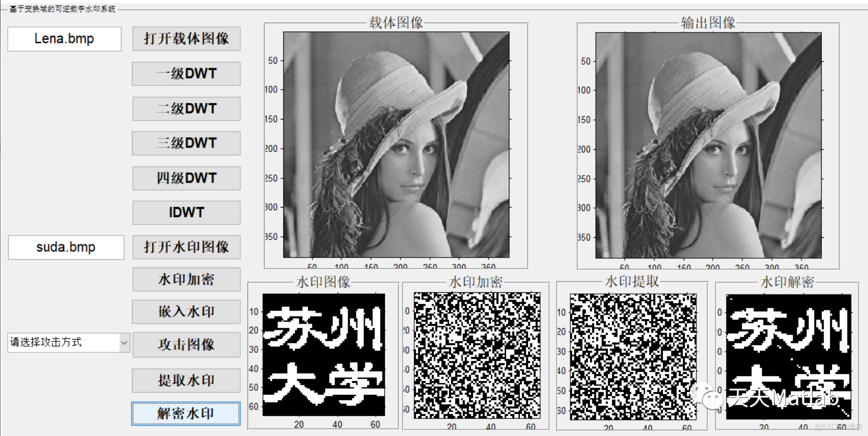Click the suda.bmp filename field
The image size is (868, 436).
(66, 248)
